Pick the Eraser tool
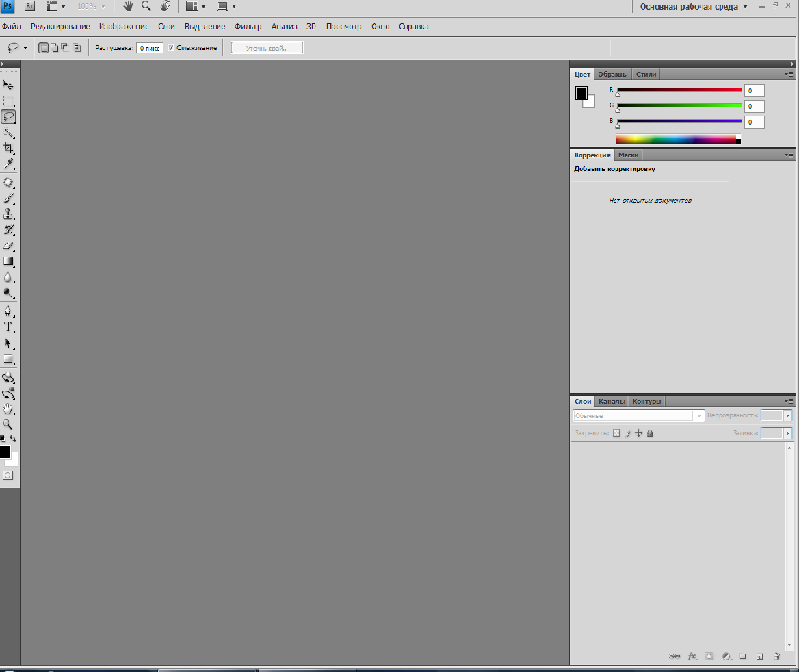 pos(9,245)
